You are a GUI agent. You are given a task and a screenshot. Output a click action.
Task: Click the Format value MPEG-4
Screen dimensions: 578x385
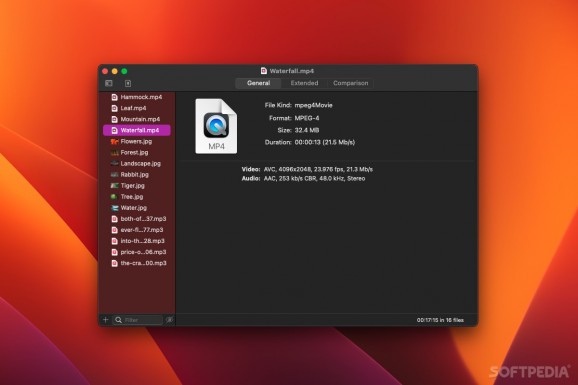click(307, 118)
